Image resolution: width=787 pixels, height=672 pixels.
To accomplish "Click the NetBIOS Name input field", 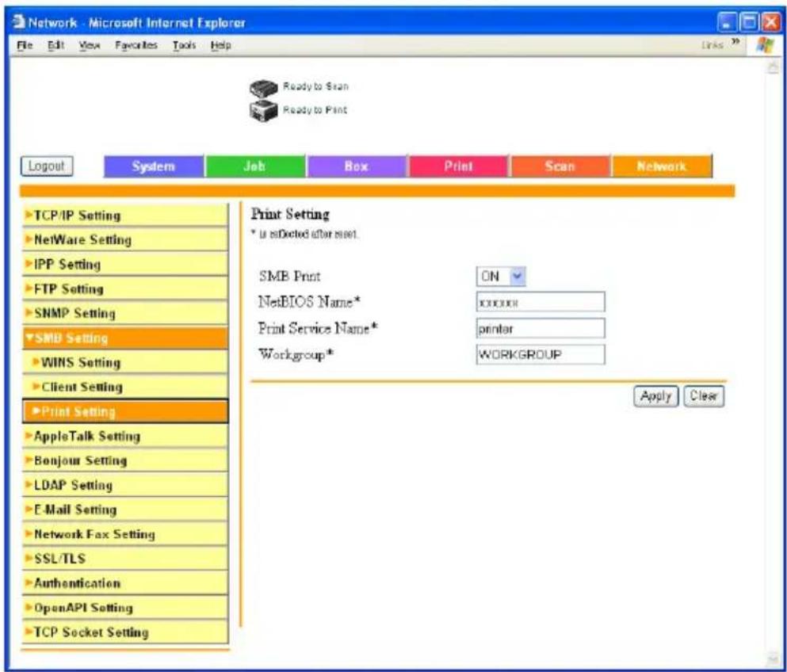I will pos(541,302).
